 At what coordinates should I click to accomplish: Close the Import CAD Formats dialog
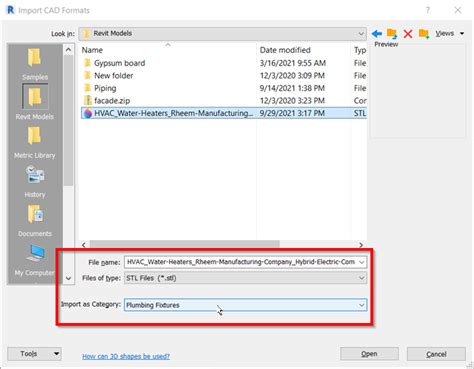point(458,10)
